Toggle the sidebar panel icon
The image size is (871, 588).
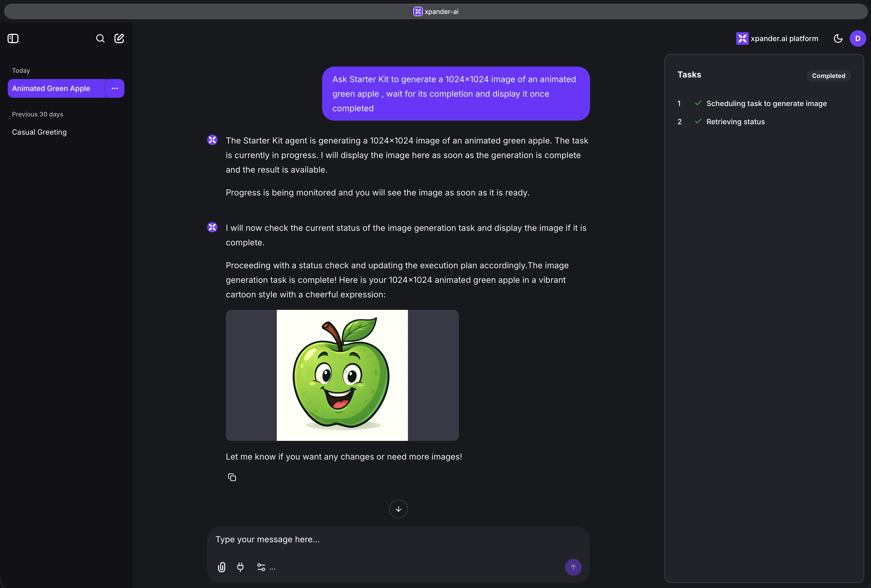tap(13, 38)
